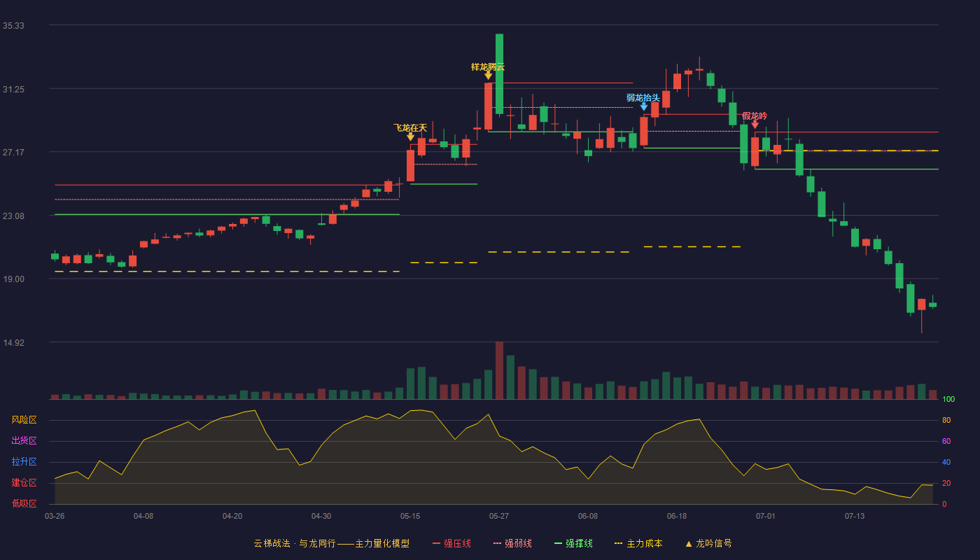Select the 低吸区 zone label
980x560 pixels.
tap(24, 503)
